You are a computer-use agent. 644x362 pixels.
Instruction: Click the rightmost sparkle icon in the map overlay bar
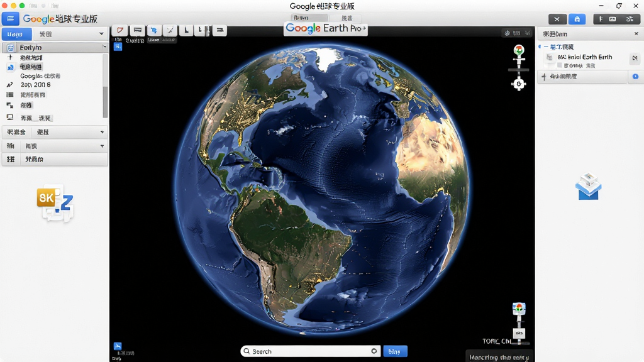(x=528, y=33)
